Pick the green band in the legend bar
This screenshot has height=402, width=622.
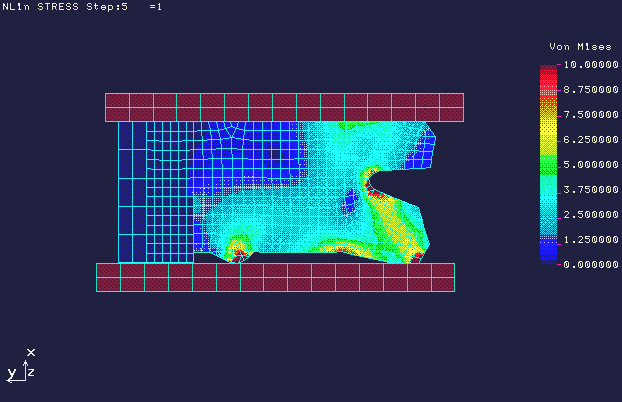click(x=548, y=160)
